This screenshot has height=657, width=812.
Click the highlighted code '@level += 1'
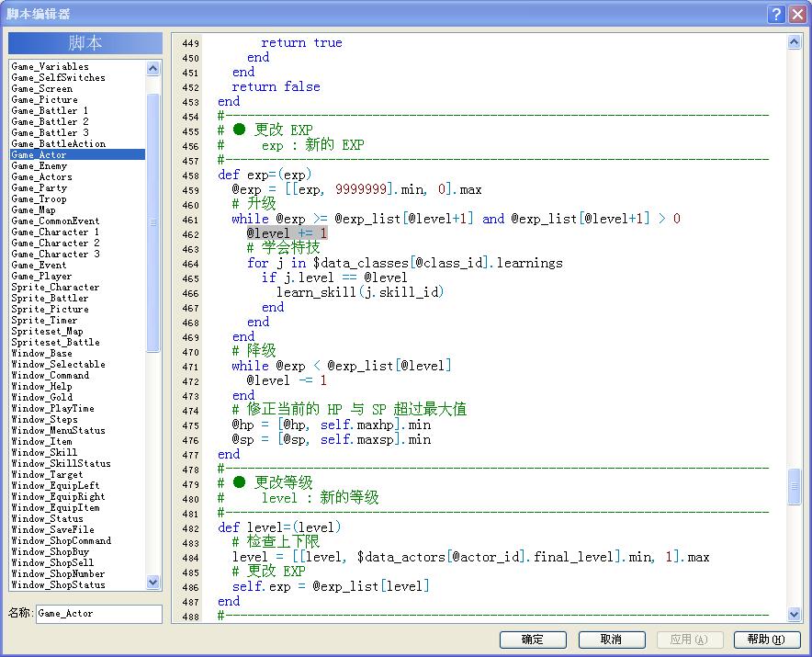[287, 233]
